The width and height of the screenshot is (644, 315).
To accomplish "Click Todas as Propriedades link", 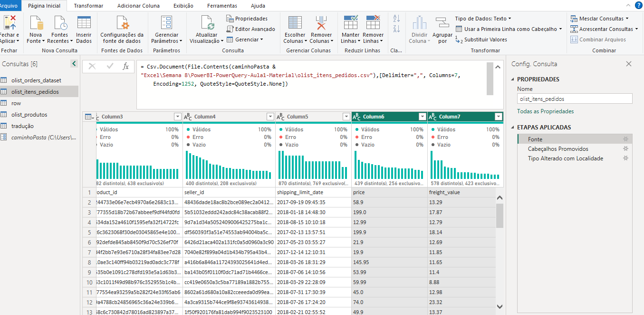I will [x=545, y=111].
